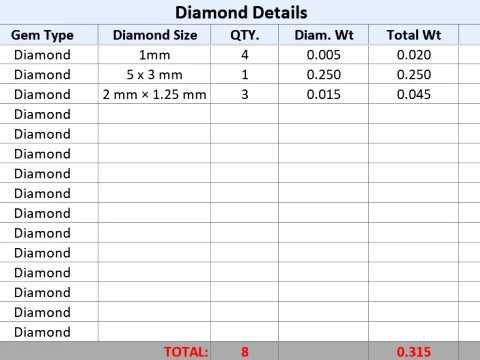Select grand total weight 0.315
This screenshot has width=480, height=360.
click(414, 351)
